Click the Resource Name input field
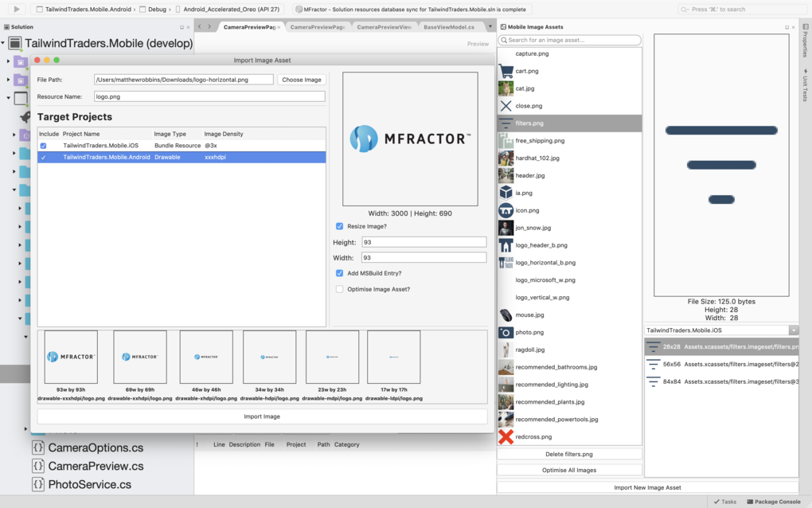Screen dimensions: 812x508 pyautogui.click(x=209, y=96)
